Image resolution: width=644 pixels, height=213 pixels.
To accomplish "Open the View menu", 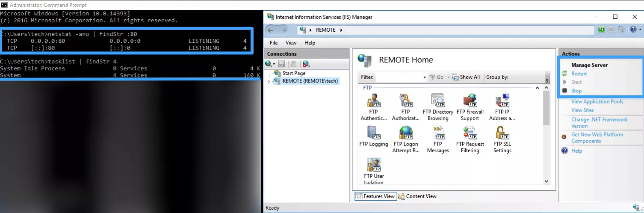I will click(x=291, y=43).
